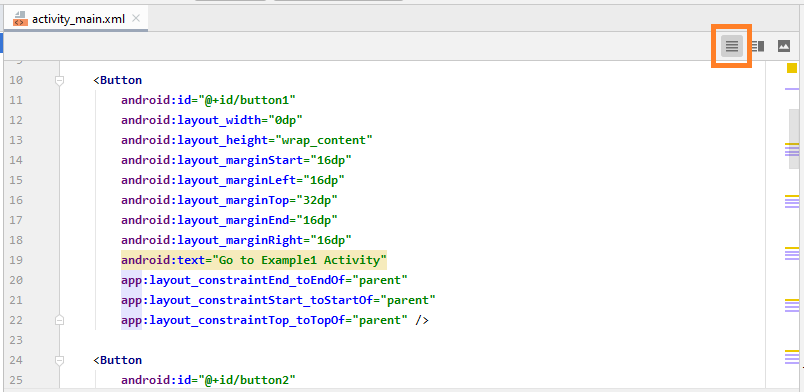Click the @+id/button2 value

pyautogui.click(x=251, y=380)
